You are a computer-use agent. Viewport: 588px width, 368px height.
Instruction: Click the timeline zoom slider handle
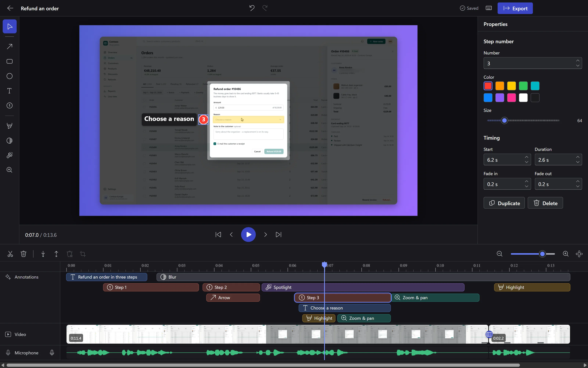[542, 254]
